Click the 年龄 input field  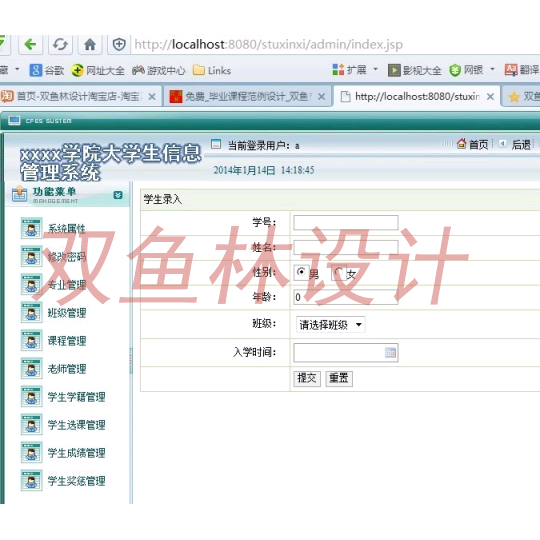point(346,297)
